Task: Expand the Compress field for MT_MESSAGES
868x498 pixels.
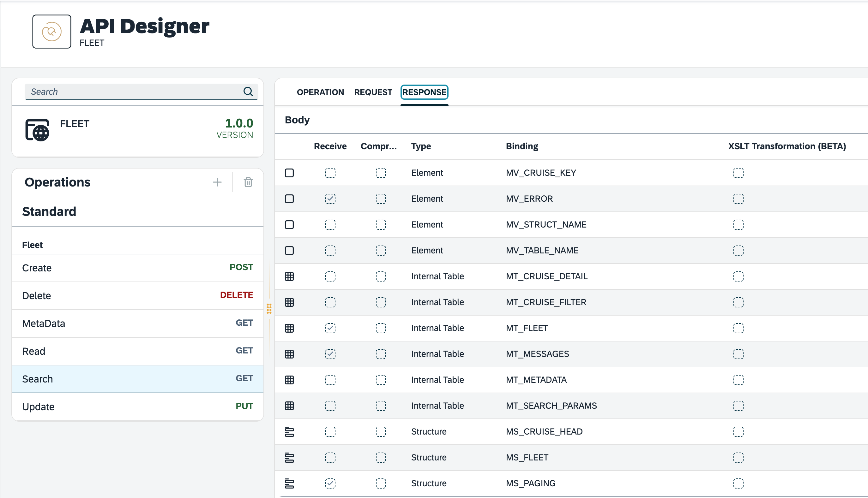Action: pyautogui.click(x=381, y=353)
